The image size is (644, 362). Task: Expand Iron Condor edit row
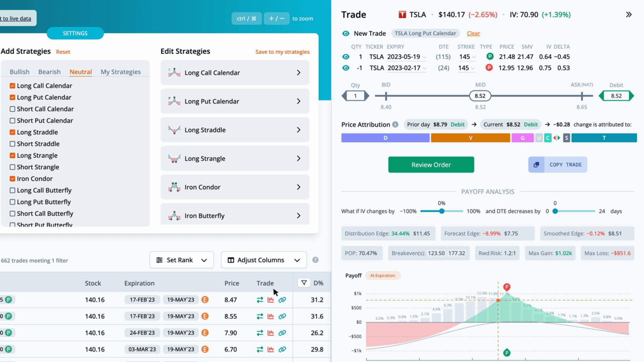235,187
